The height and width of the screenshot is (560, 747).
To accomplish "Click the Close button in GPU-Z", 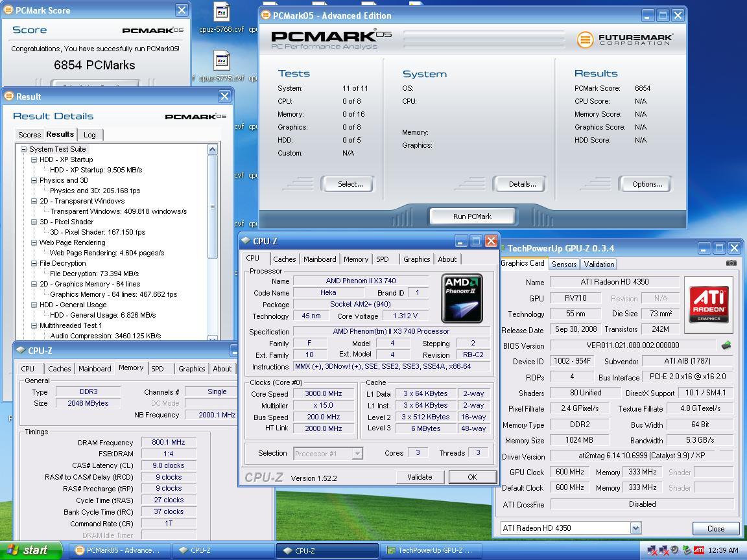I will click(x=716, y=529).
